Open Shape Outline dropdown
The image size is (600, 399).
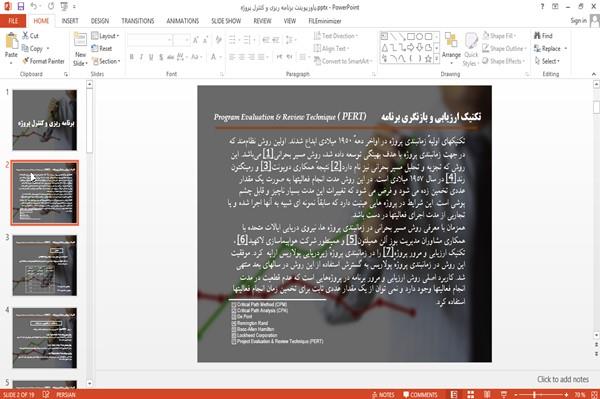coord(505,49)
